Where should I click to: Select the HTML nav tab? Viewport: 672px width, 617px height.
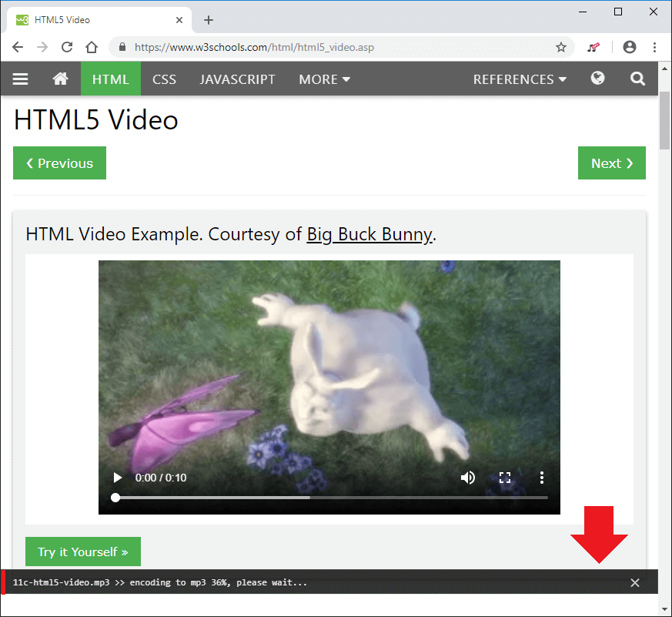[111, 79]
